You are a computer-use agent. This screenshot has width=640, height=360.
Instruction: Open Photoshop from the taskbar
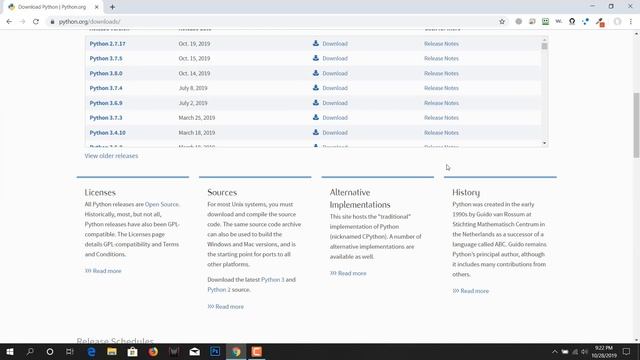(215, 351)
